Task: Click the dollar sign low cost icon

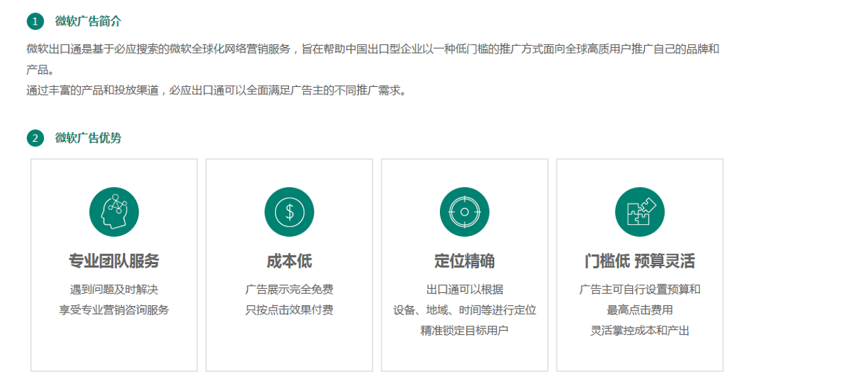Action: 289,212
